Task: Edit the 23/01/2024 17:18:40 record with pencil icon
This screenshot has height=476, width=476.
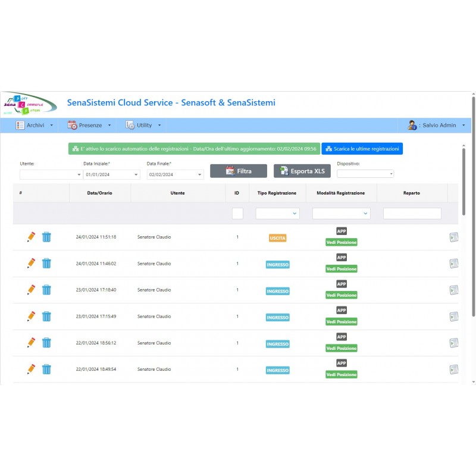Action: coord(32,290)
